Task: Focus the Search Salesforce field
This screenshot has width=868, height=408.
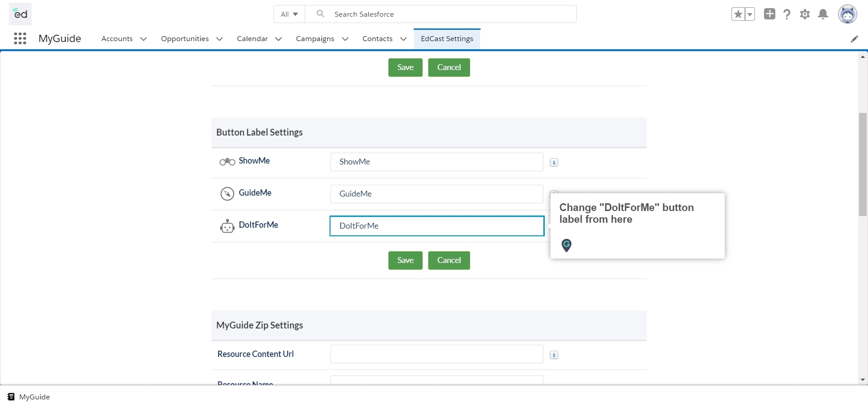Action: click(x=441, y=14)
